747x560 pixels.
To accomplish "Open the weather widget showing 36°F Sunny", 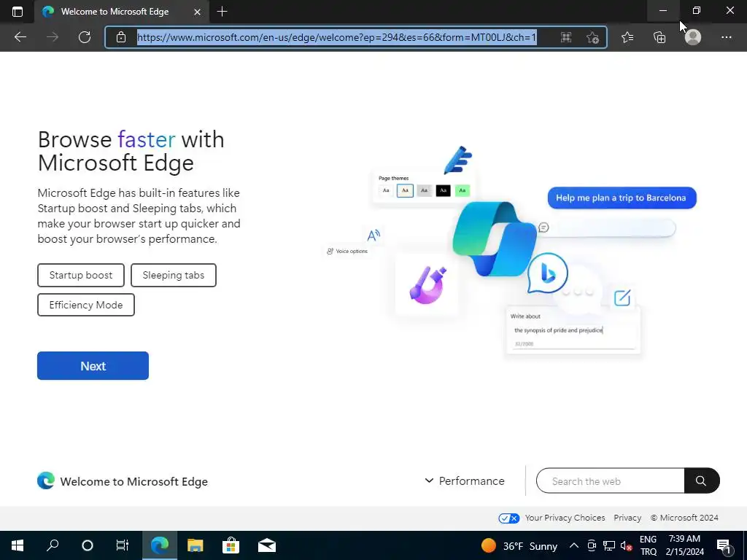I will coord(519,545).
